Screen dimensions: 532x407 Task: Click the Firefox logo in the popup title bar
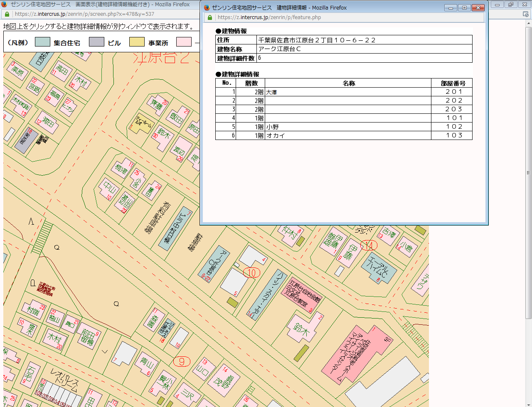pyautogui.click(x=207, y=7)
